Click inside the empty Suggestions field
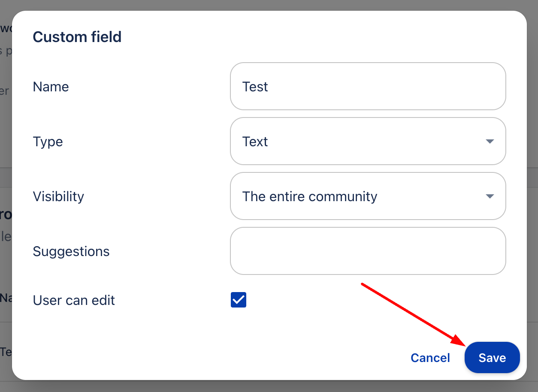This screenshot has width=538, height=392. click(x=368, y=251)
